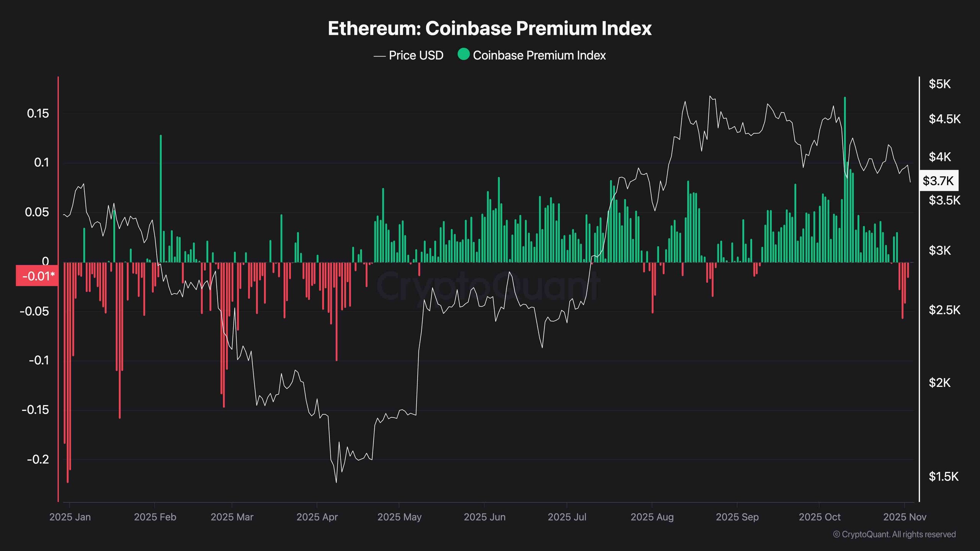Click the Price USD legend label
Viewport: 980px width, 551px height.
(416, 55)
